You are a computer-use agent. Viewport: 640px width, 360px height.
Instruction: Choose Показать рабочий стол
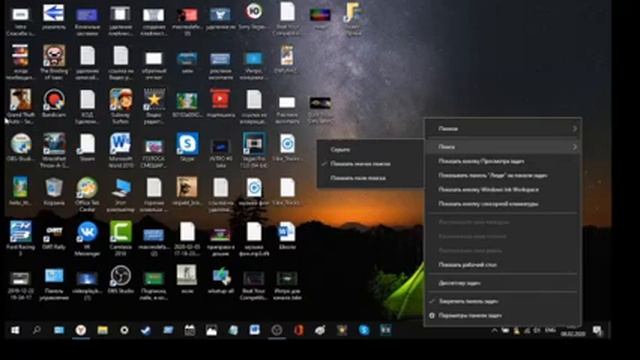[x=503, y=264]
